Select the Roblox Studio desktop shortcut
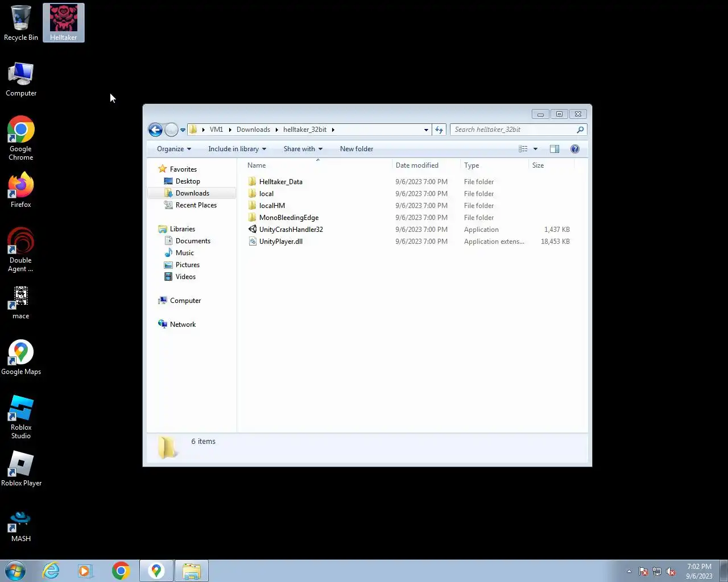 (x=21, y=417)
